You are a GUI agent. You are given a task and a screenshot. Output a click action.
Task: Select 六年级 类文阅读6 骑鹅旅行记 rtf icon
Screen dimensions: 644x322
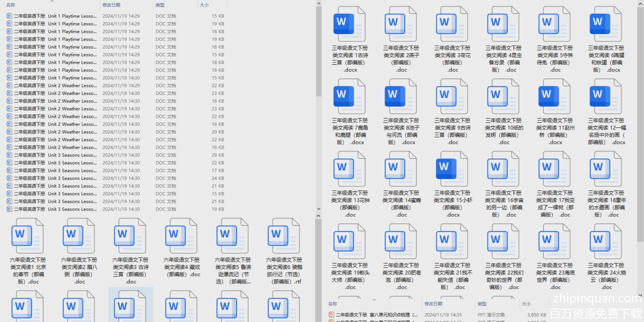pos(284,236)
